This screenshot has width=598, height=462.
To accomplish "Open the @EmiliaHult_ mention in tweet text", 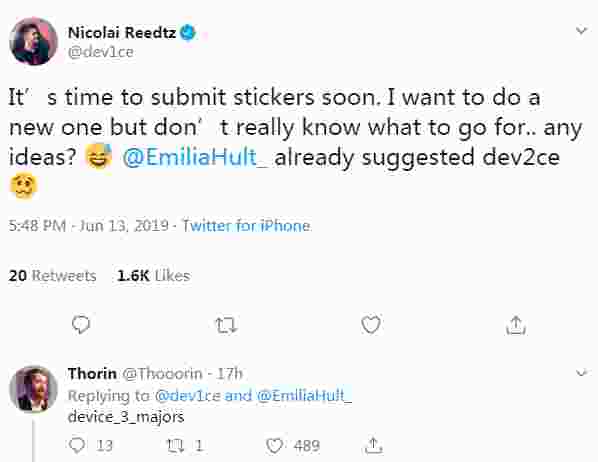I will 195,157.
